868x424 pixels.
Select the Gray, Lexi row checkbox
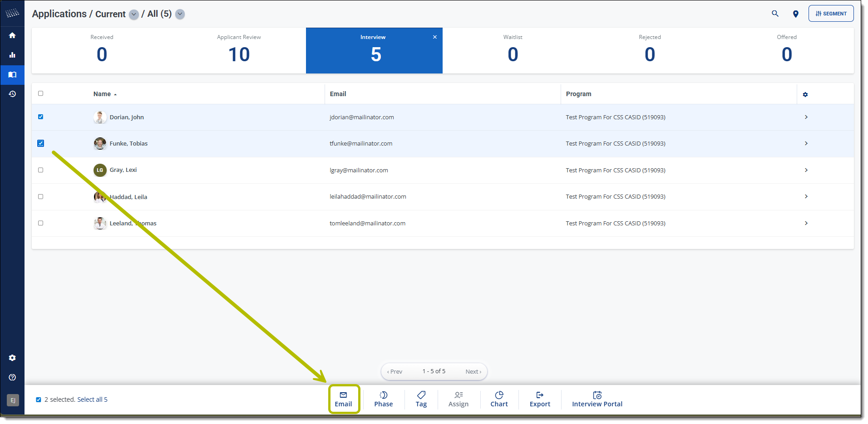point(41,170)
